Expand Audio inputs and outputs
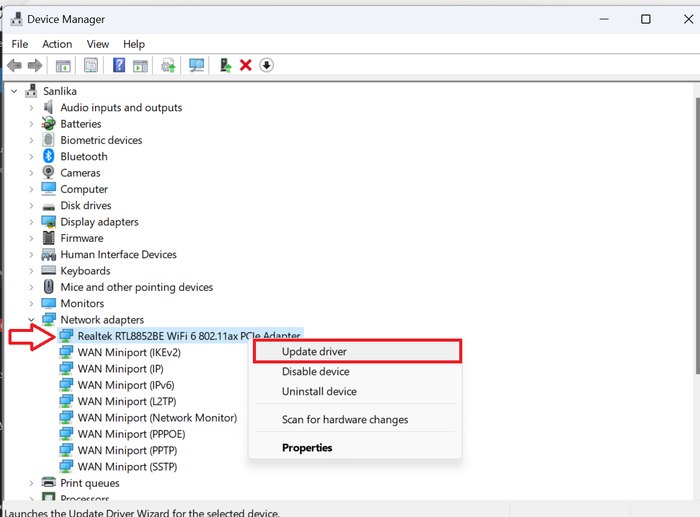 (x=31, y=108)
